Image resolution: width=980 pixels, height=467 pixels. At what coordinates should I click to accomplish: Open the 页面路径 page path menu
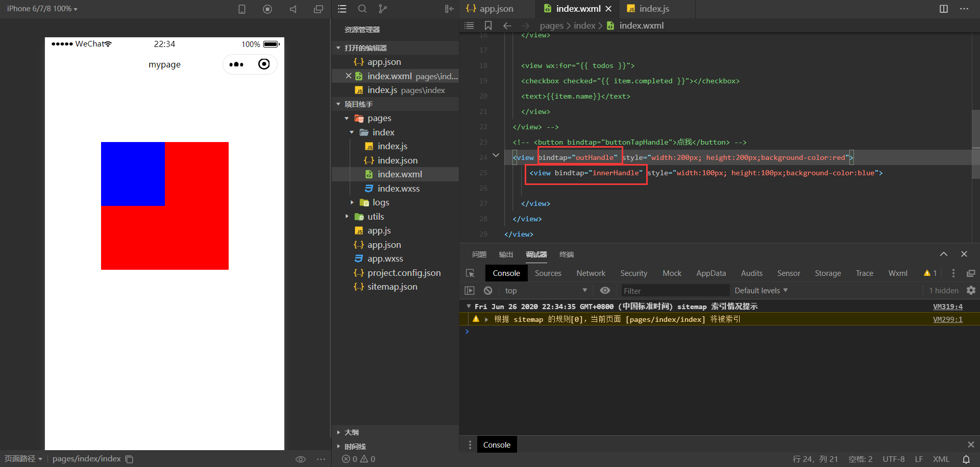point(23,459)
